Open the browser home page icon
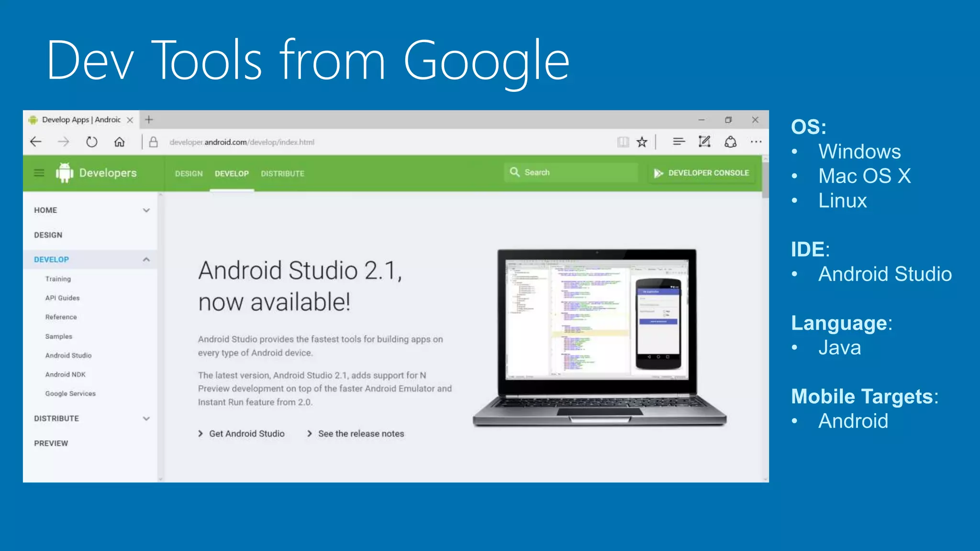 click(x=119, y=142)
